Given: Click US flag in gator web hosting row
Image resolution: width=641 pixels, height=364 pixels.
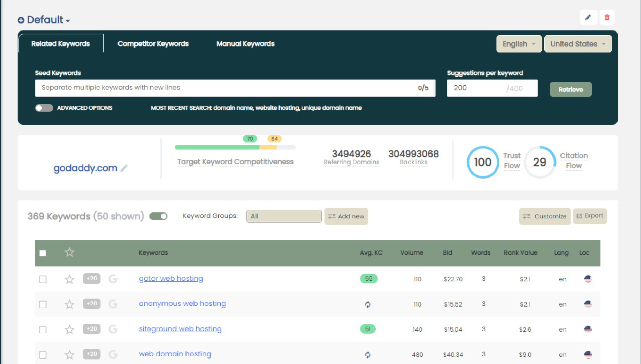Looking at the screenshot, I should click(588, 279).
